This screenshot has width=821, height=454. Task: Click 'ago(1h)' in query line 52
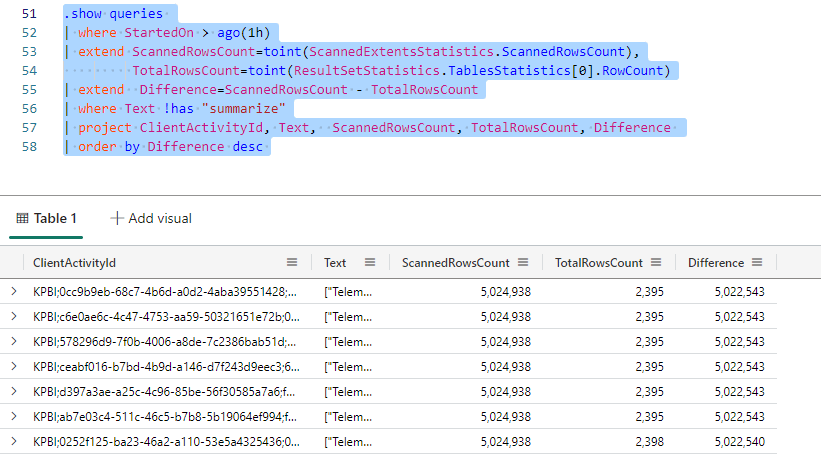[243, 33]
